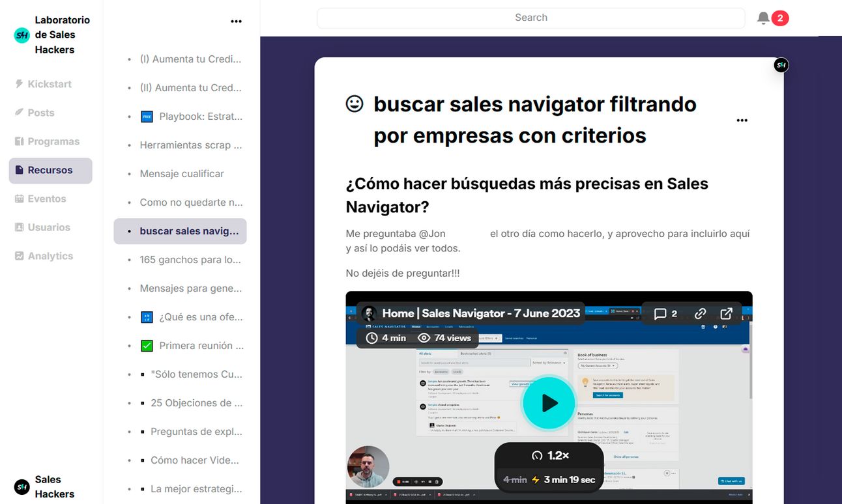Image resolution: width=842 pixels, height=504 pixels.
Task: Click the Eventos calendar icon
Action: click(19, 199)
